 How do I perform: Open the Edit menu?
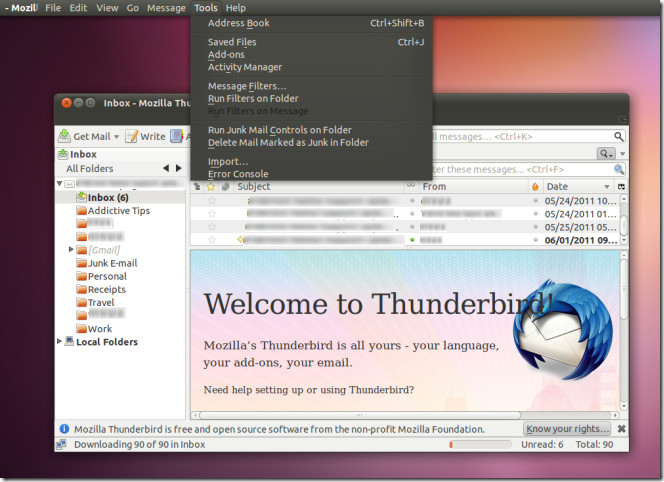[78, 8]
